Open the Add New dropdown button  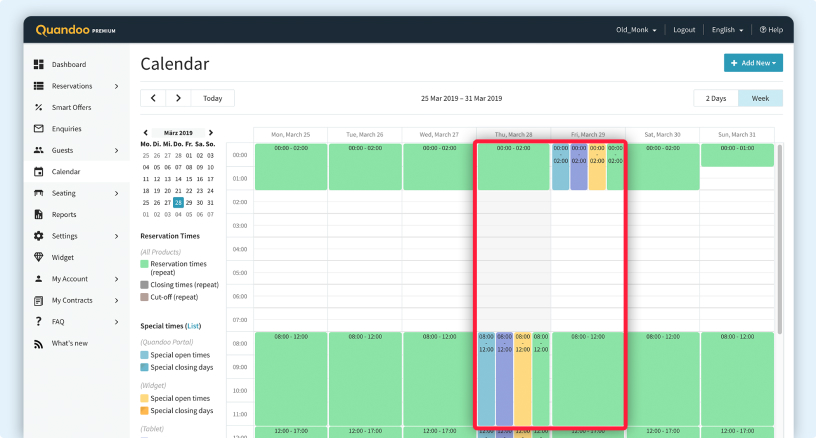click(x=753, y=63)
